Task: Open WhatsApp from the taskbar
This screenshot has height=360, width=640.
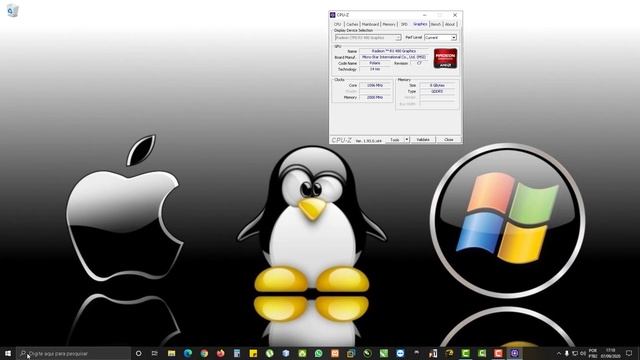Action: [318, 353]
